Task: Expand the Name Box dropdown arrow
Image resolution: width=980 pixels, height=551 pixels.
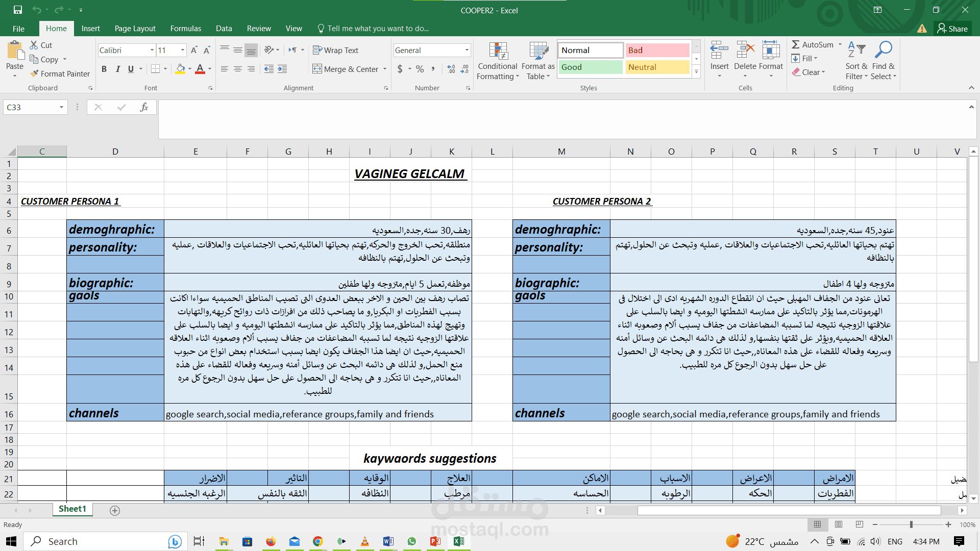Action: pos(61,107)
